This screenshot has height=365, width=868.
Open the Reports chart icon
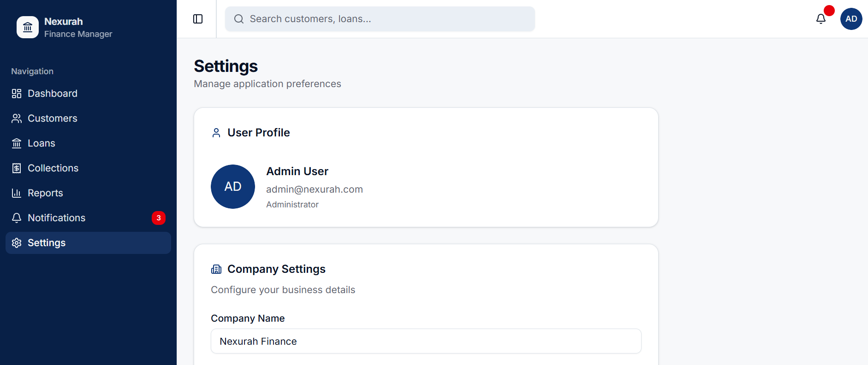pos(17,193)
